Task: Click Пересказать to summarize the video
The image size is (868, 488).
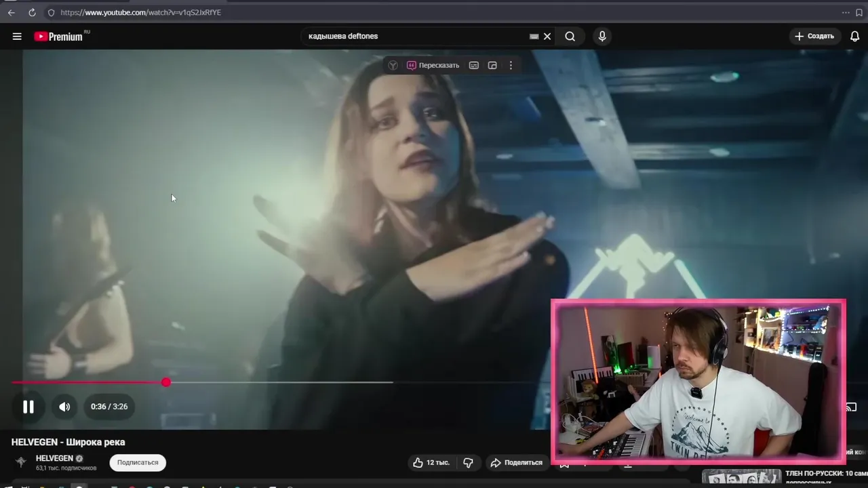Action: (x=433, y=65)
